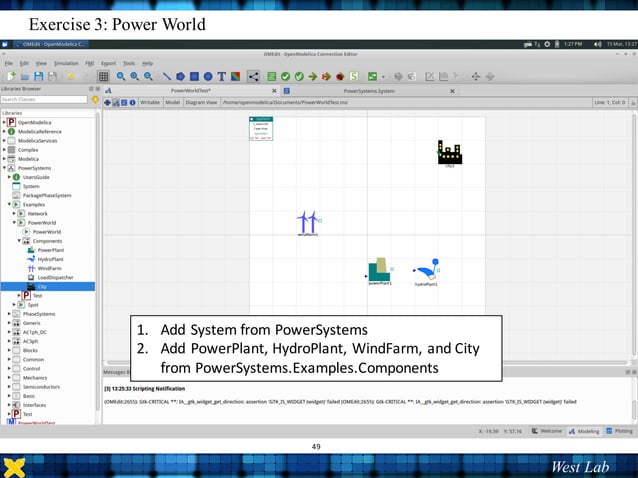Click the Search Classes input field
Screen dimensions: 638x478
(x=43, y=100)
